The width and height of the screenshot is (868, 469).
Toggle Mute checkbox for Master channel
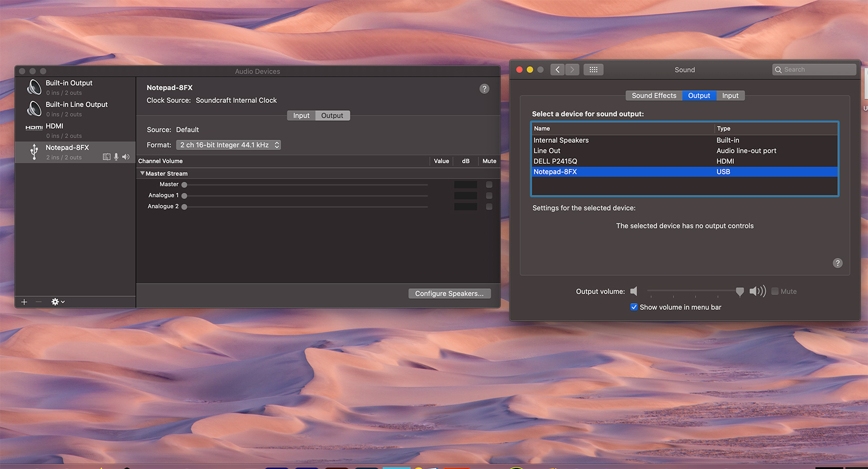489,184
